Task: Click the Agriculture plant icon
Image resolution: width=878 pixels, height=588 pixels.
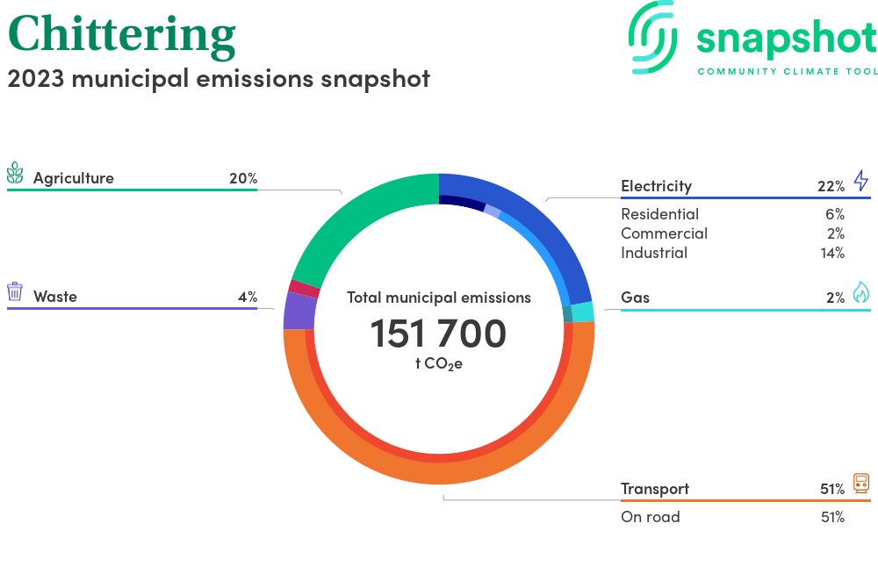Action: 15,173
